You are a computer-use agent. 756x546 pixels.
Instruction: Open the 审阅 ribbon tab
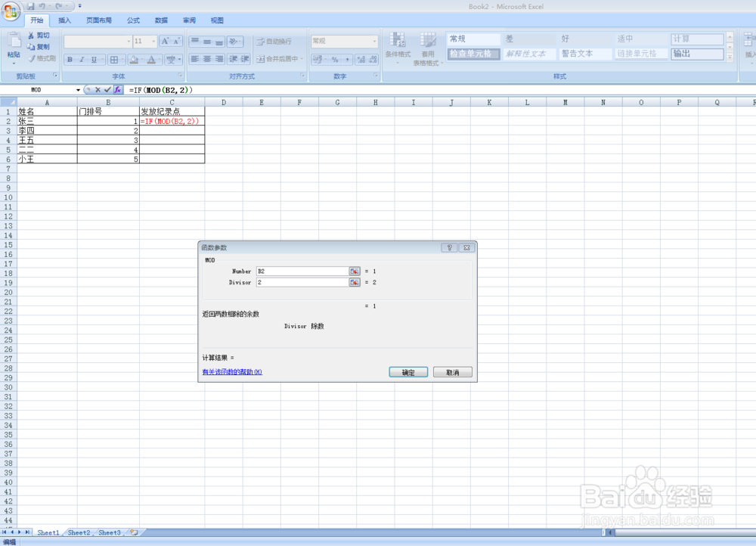[189, 20]
